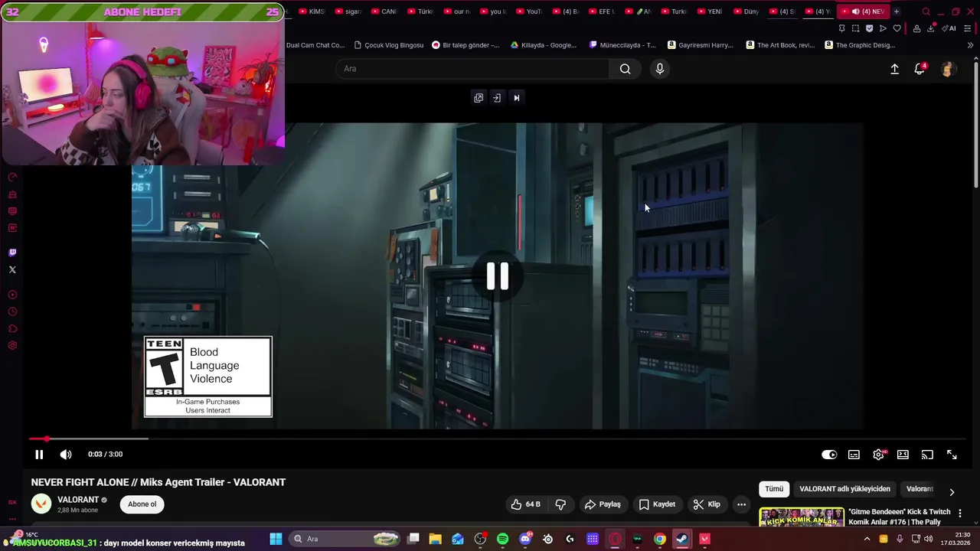Open Windows Start menu

click(276, 539)
